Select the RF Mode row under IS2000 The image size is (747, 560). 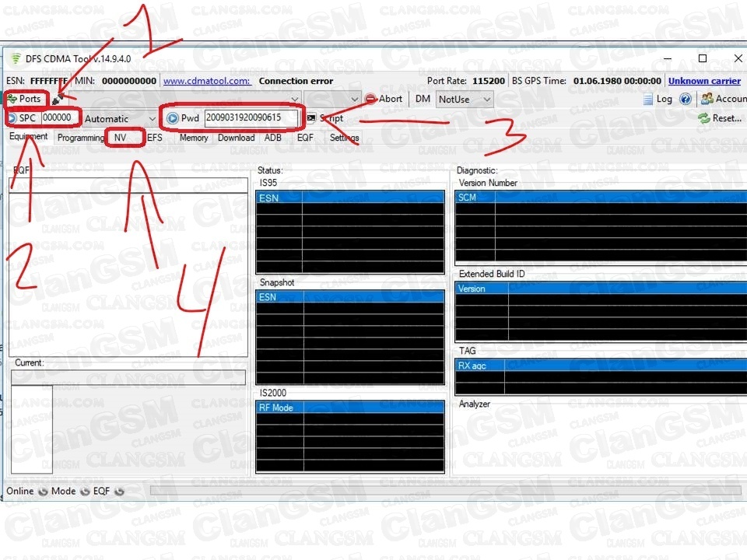tap(350, 408)
